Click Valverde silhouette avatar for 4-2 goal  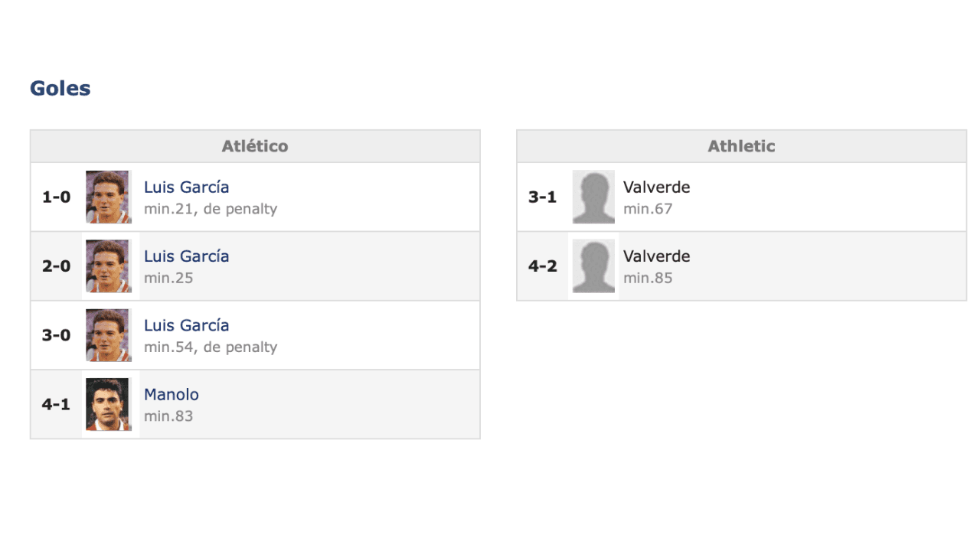pyautogui.click(x=593, y=266)
